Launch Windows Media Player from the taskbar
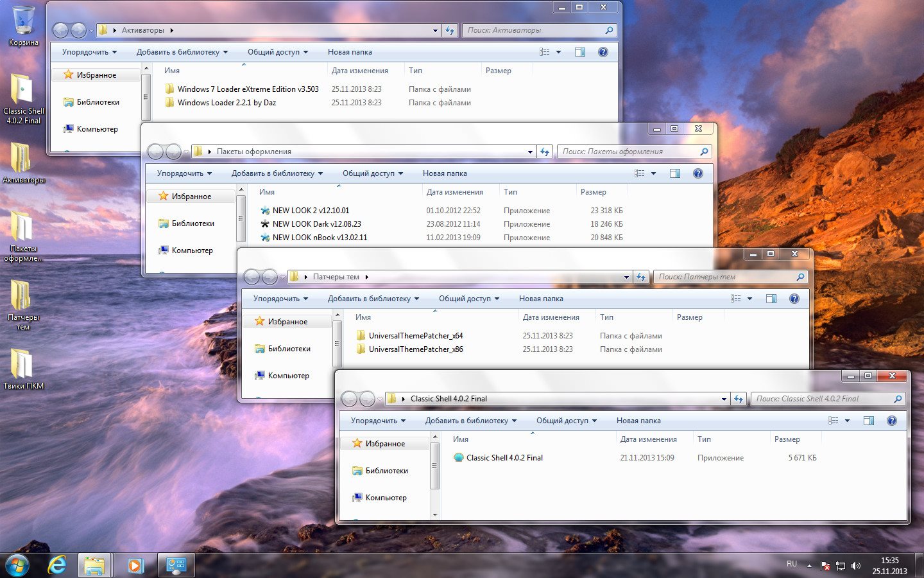Viewport: 924px width, 578px height. pos(135,565)
